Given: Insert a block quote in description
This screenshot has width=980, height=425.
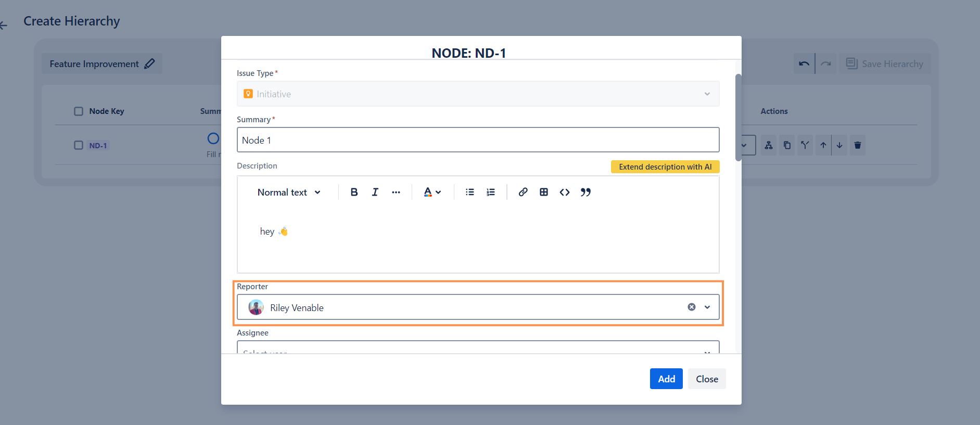Looking at the screenshot, I should [586, 192].
